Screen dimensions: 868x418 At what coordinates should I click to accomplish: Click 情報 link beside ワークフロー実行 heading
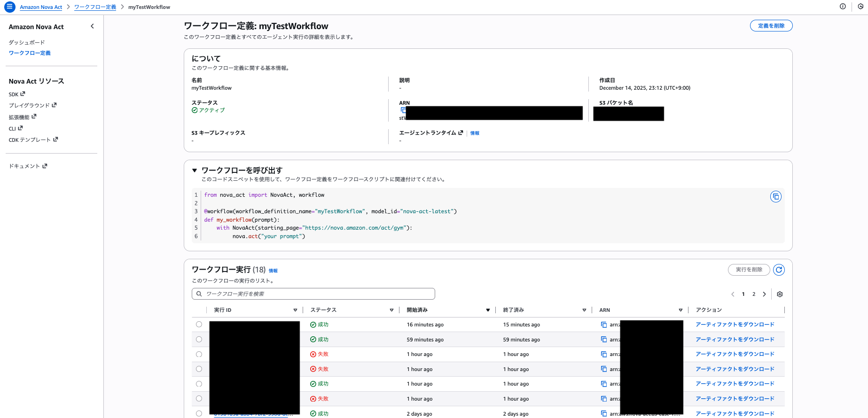[273, 271]
